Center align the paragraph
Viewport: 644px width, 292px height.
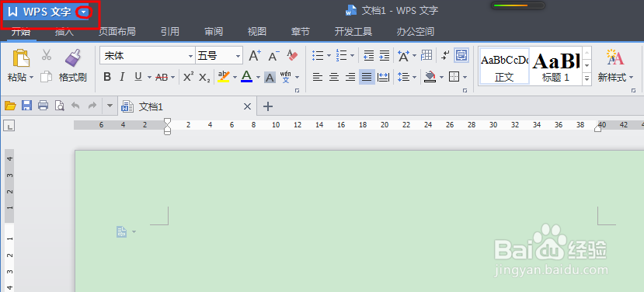[334, 77]
